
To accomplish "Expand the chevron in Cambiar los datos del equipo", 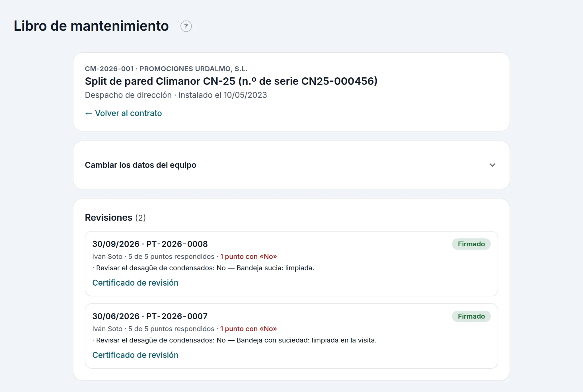I will pyautogui.click(x=492, y=165).
